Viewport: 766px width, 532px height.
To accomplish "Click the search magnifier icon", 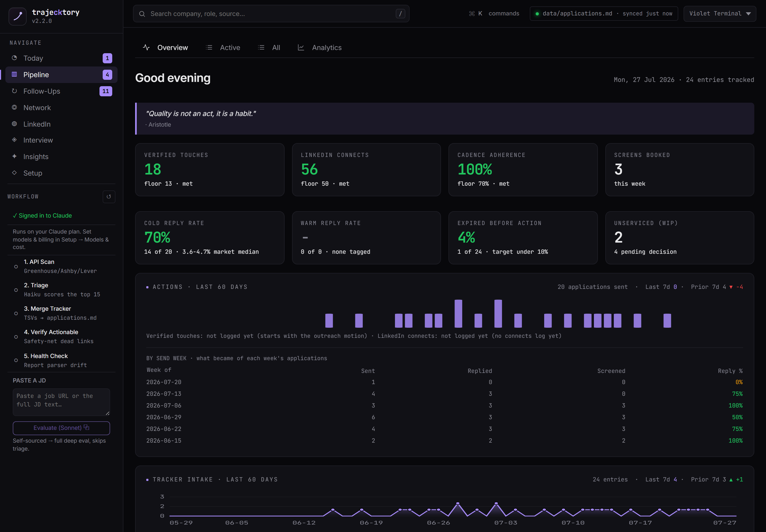I will pyautogui.click(x=142, y=14).
